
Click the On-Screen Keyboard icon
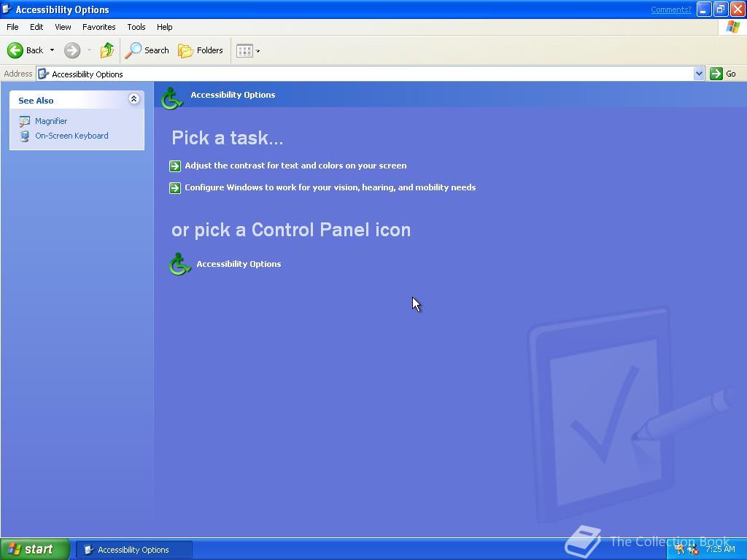pos(24,136)
